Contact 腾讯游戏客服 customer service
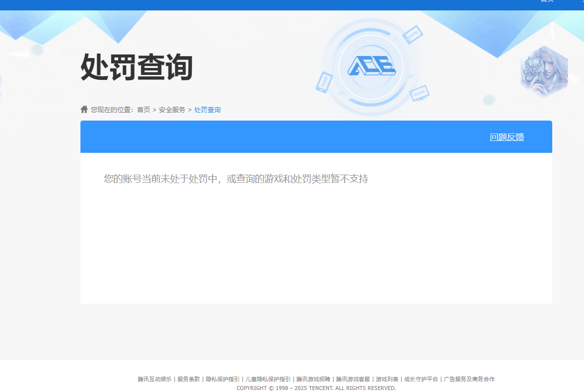Image resolution: width=584 pixels, height=392 pixels. (353, 379)
